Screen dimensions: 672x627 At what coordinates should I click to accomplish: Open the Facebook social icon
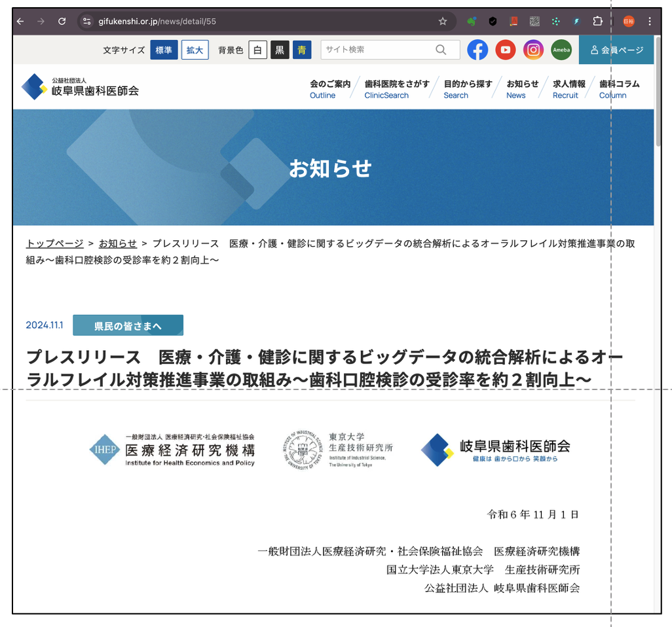(x=477, y=50)
